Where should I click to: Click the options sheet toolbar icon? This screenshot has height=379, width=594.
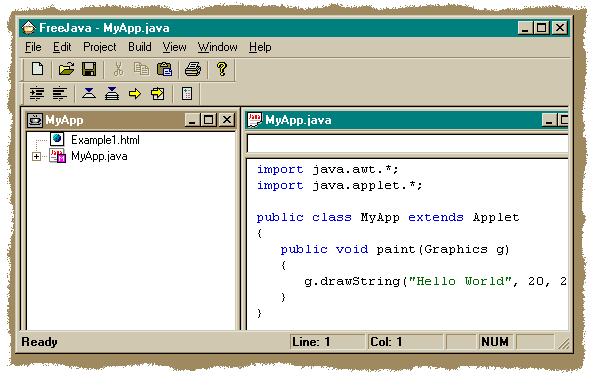[187, 93]
